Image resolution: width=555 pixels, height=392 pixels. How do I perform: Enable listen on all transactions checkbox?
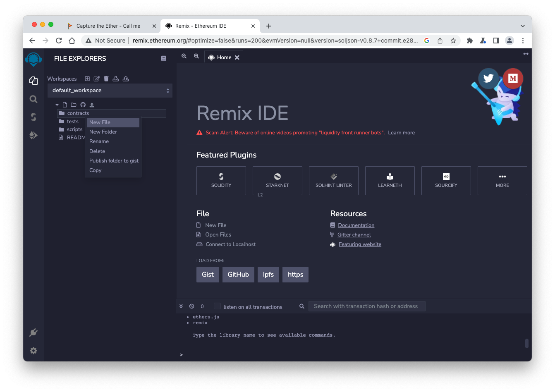(217, 306)
